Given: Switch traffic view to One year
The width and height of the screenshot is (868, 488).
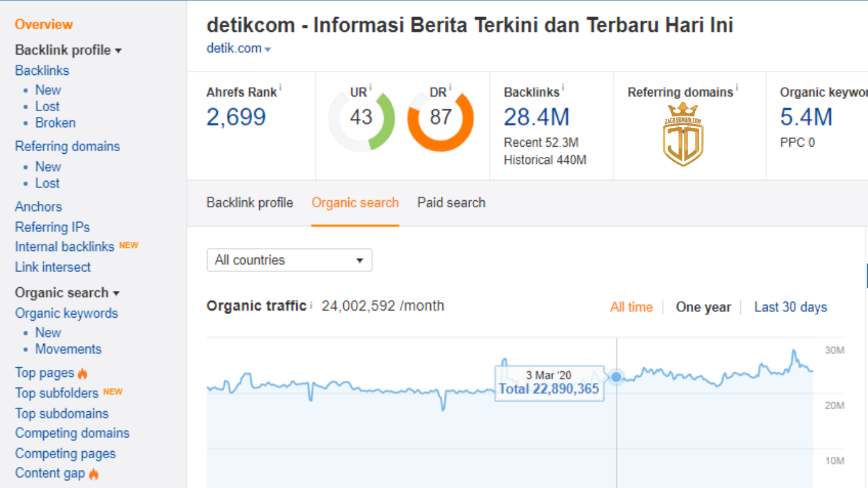Looking at the screenshot, I should point(703,307).
